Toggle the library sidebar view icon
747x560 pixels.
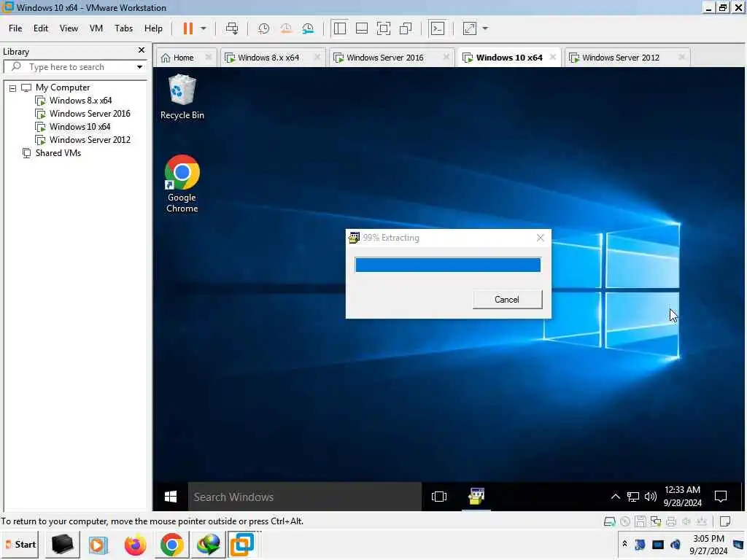tap(340, 28)
